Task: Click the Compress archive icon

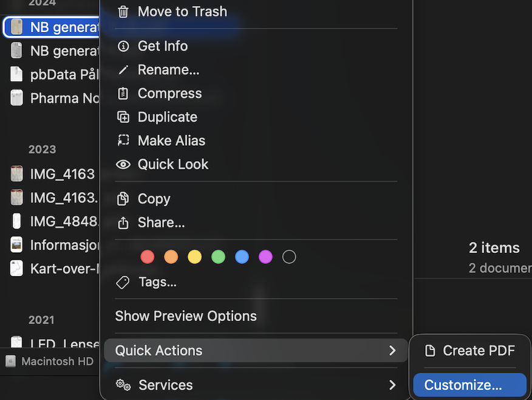Action: point(123,94)
